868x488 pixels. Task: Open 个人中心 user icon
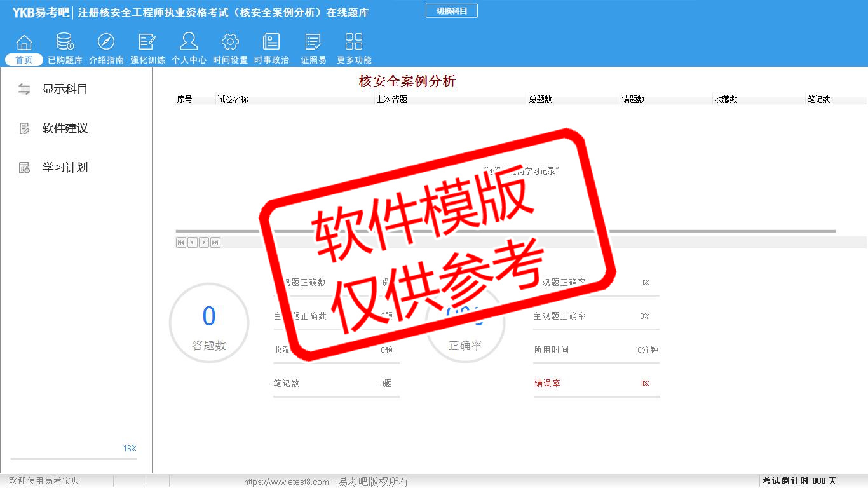pos(189,43)
